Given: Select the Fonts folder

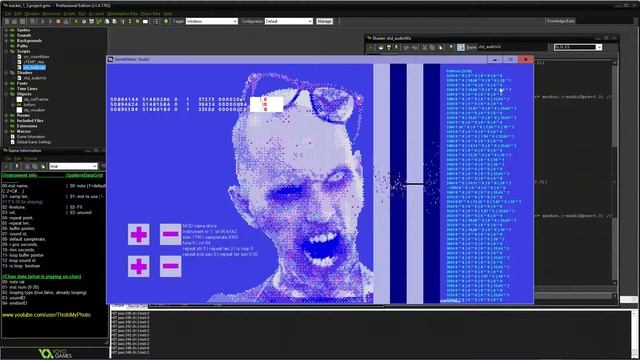Looking at the screenshot, I should coord(22,83).
